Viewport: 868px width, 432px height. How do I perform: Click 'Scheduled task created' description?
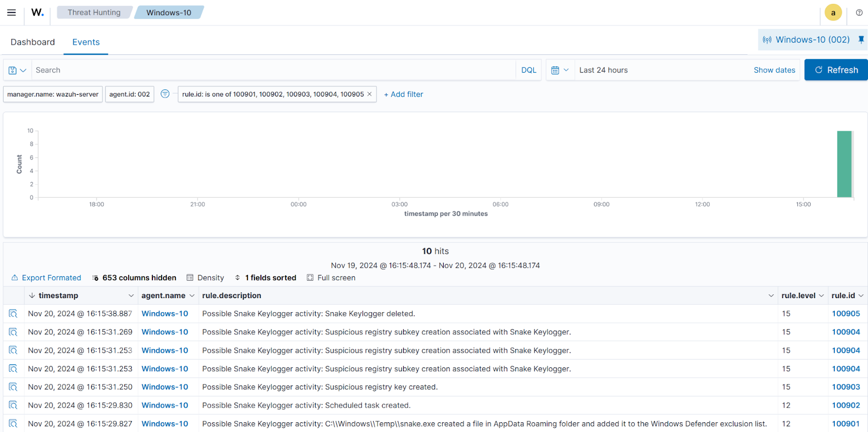click(307, 405)
